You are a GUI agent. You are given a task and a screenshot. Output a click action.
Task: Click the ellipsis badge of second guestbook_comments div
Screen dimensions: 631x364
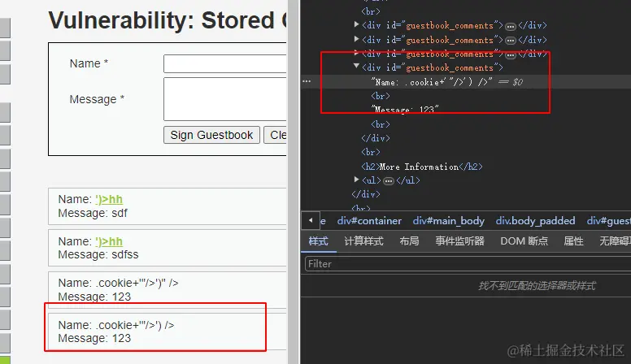point(511,41)
